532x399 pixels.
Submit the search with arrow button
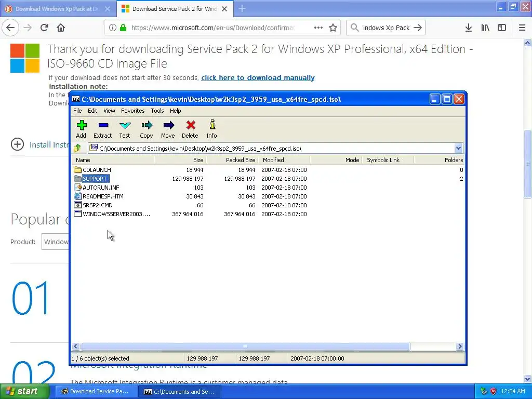(x=418, y=28)
